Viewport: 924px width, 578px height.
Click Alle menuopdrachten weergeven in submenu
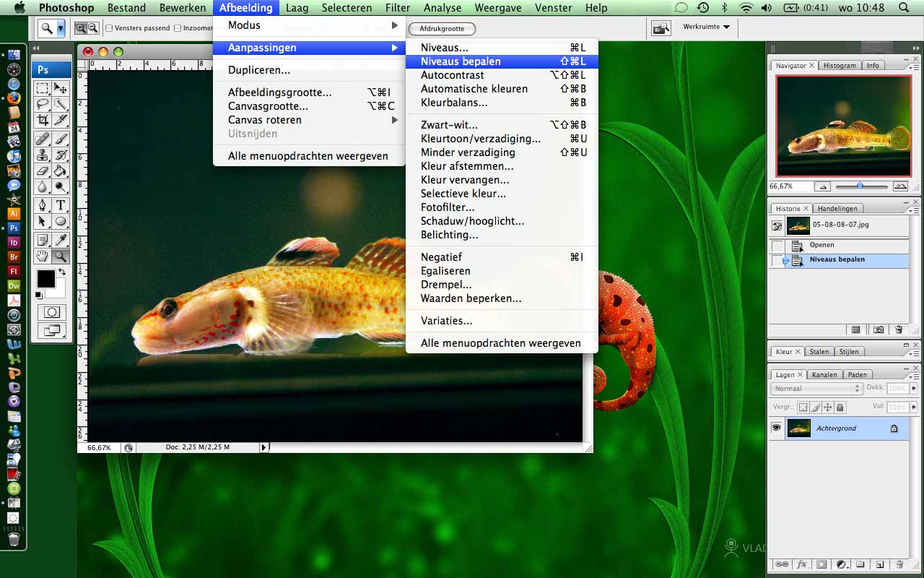tap(502, 343)
